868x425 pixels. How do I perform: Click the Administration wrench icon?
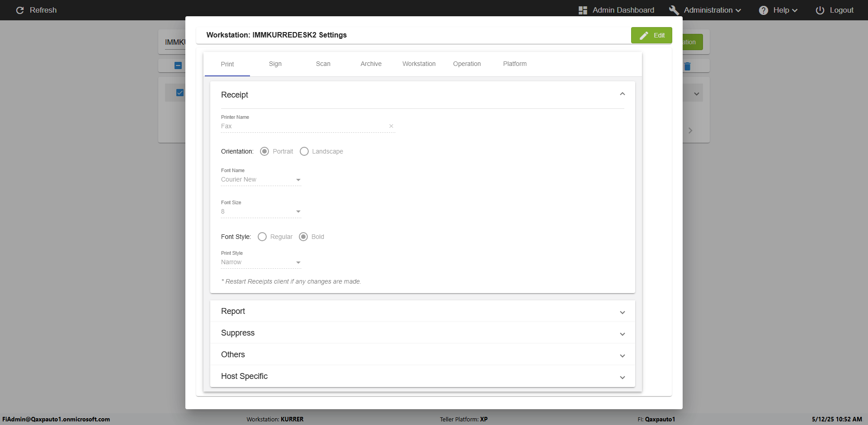pos(674,10)
